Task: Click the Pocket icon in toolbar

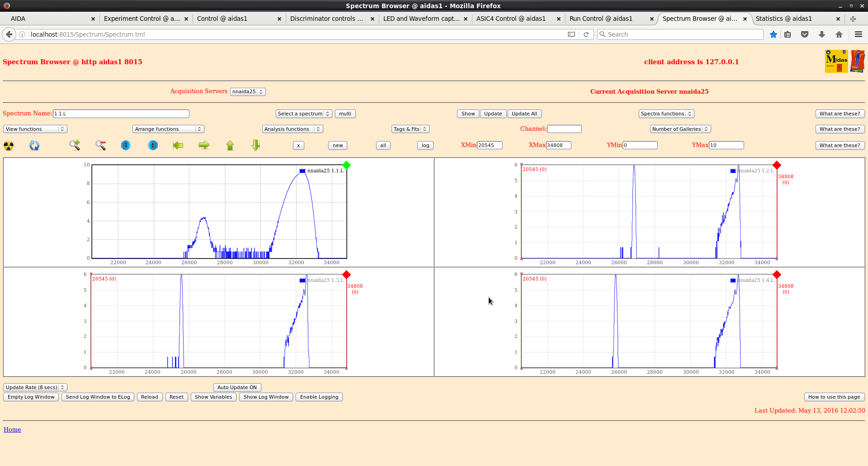Action: 805,34
